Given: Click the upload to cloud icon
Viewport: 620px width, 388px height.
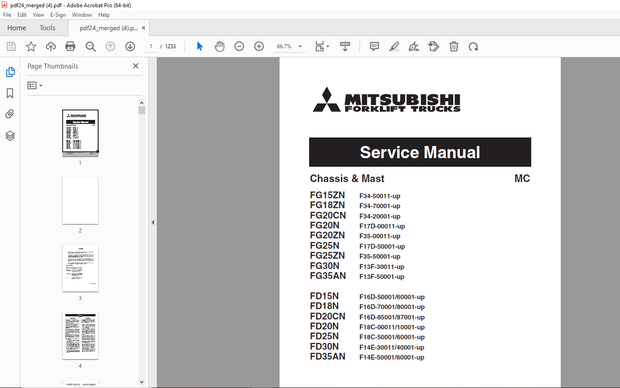Looking at the screenshot, I should point(51,47).
